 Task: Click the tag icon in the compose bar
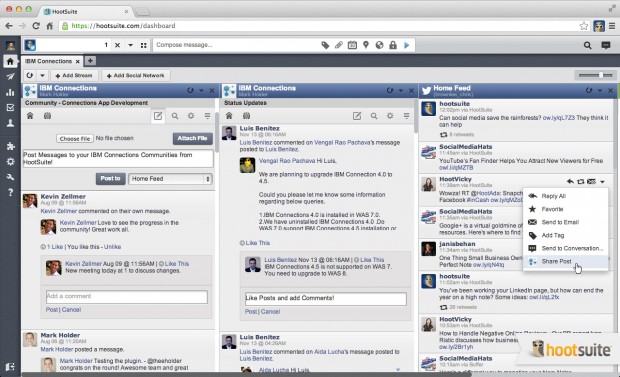coord(325,45)
